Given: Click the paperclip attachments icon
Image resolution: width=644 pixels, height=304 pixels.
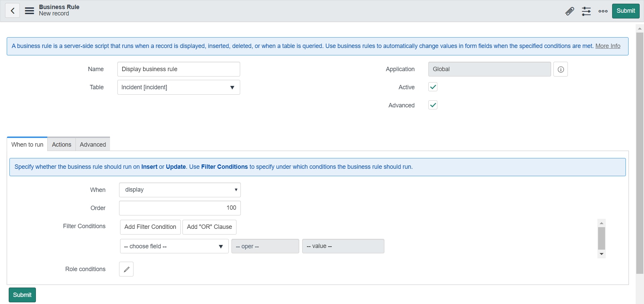Looking at the screenshot, I should pos(569,11).
